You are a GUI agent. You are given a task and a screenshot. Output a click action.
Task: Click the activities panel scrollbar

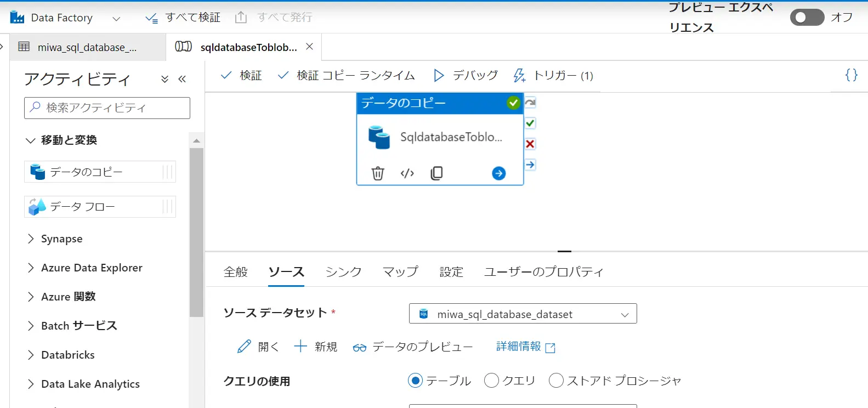pyautogui.click(x=196, y=233)
